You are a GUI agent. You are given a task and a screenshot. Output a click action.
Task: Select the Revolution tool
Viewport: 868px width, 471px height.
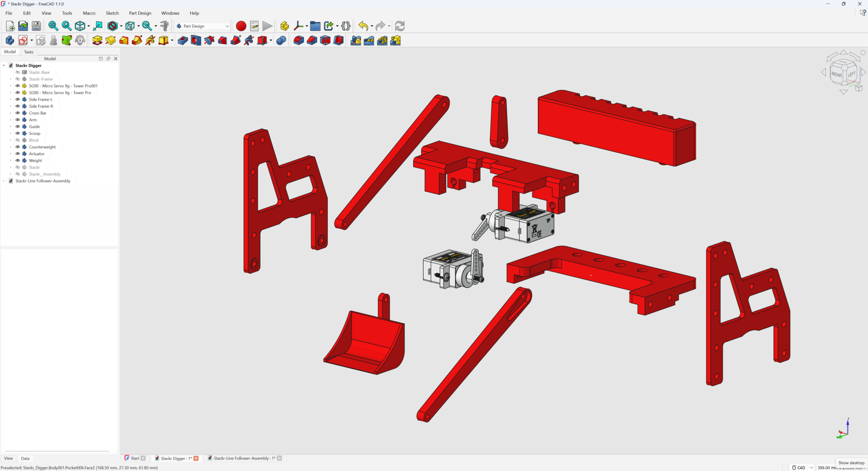[x=110, y=41]
